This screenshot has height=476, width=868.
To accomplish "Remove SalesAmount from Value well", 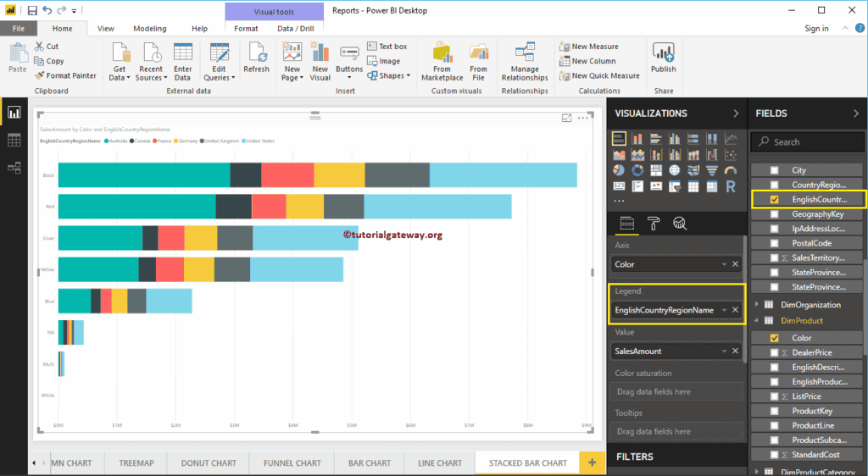I will tap(735, 351).
